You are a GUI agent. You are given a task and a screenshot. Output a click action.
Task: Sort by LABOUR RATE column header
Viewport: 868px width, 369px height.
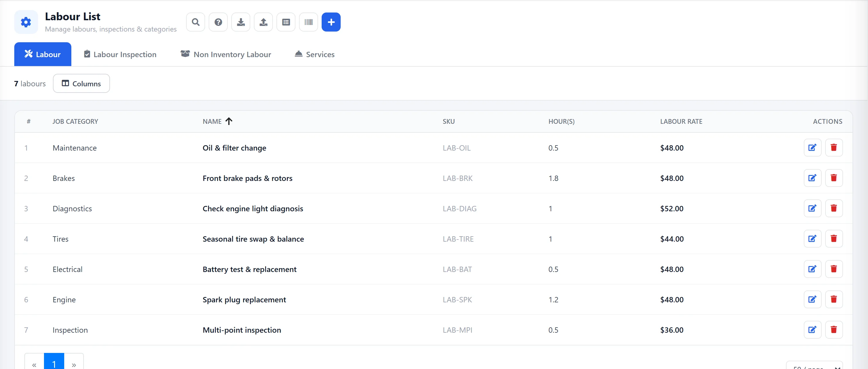point(681,121)
